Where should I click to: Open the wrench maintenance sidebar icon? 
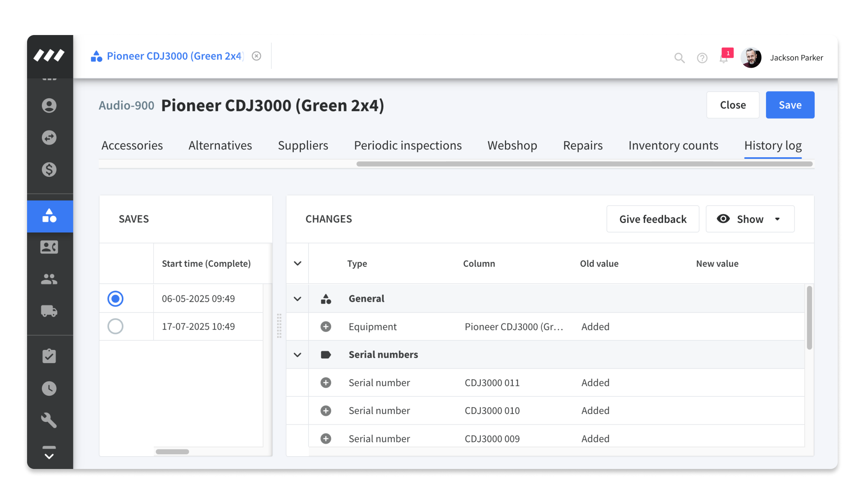tap(49, 420)
